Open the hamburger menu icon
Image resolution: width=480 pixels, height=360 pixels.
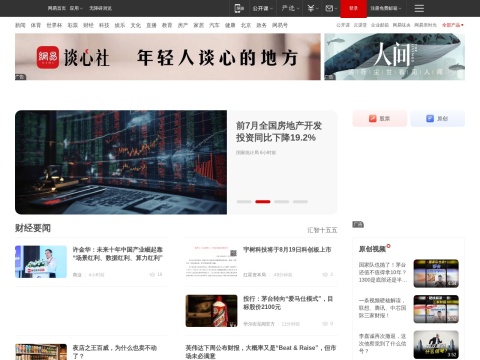[419, 8]
